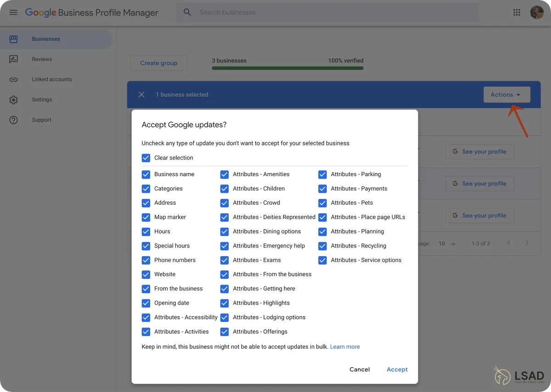Uncheck Attributes - Crowd checkbox

(x=225, y=203)
